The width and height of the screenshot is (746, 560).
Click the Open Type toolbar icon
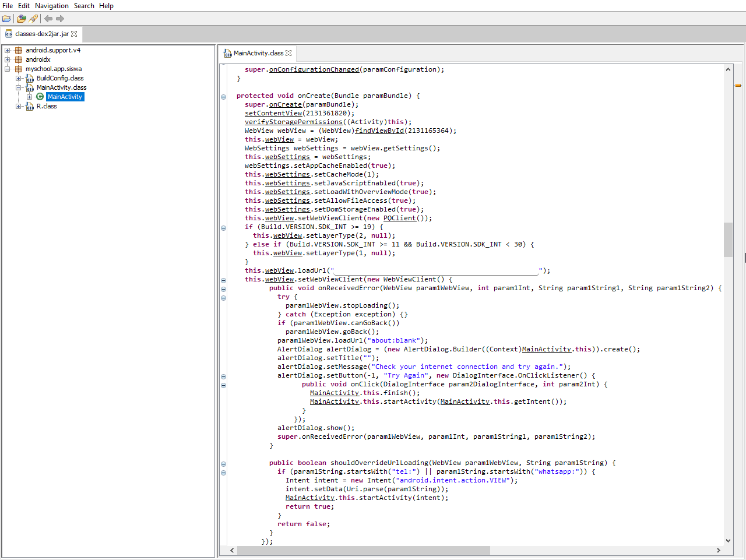[x=22, y=19]
